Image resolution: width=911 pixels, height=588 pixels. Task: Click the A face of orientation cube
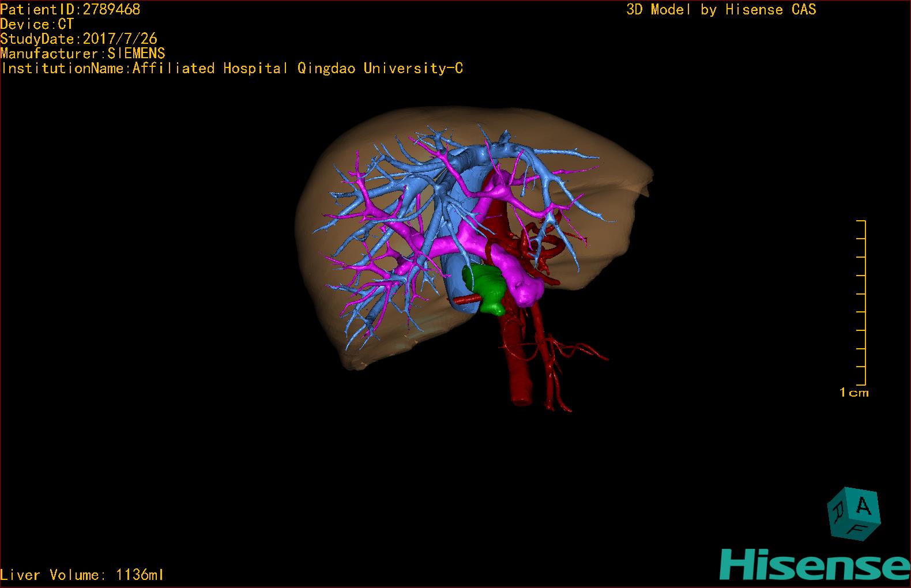[863, 506]
